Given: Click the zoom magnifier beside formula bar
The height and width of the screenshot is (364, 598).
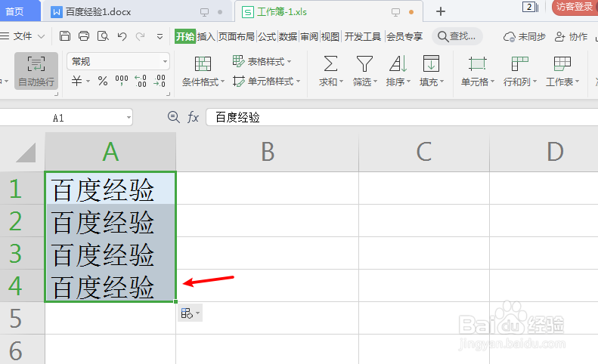Looking at the screenshot, I should (x=174, y=117).
